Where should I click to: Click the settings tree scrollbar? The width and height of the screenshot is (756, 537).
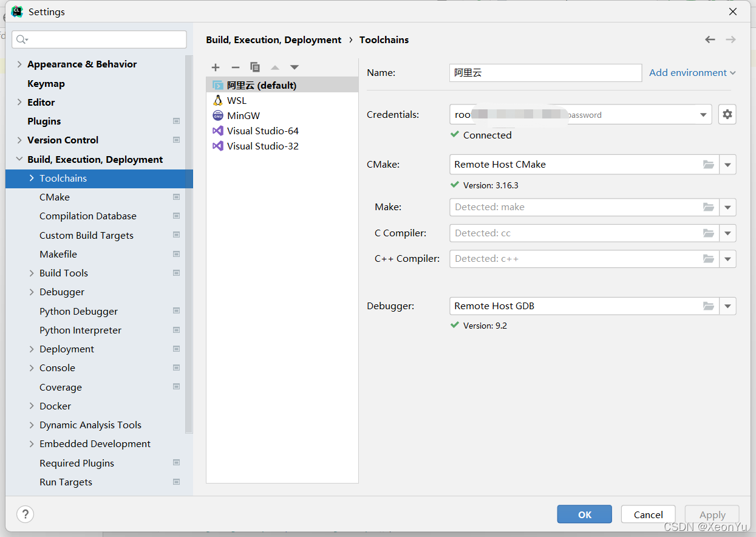[x=189, y=243]
